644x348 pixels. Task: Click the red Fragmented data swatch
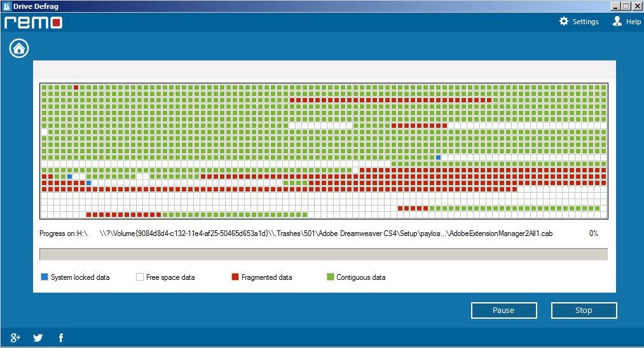[235, 277]
